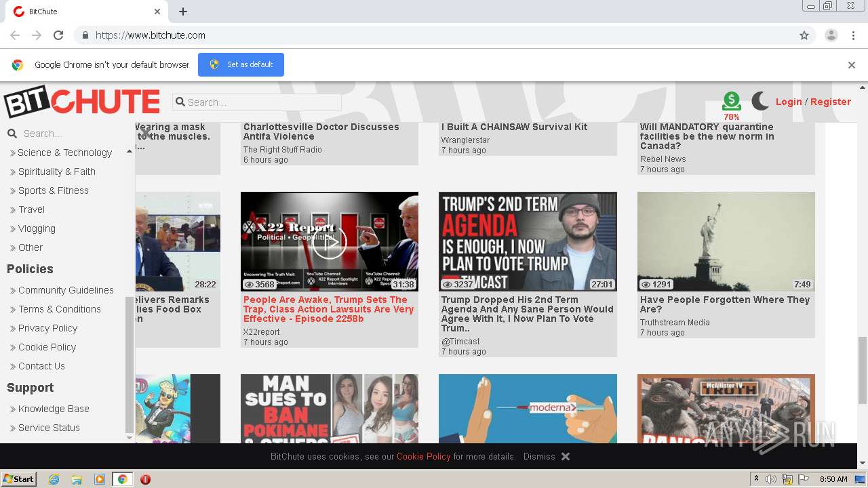Reload the page

click(58, 35)
